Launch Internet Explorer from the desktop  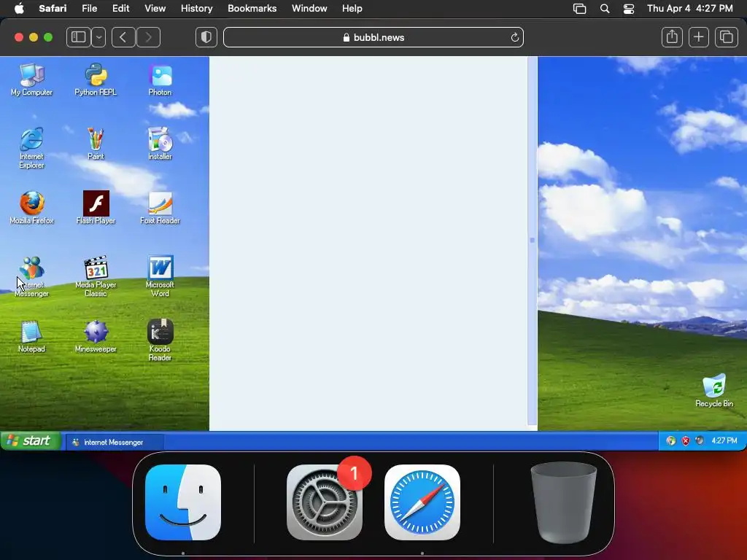31,148
